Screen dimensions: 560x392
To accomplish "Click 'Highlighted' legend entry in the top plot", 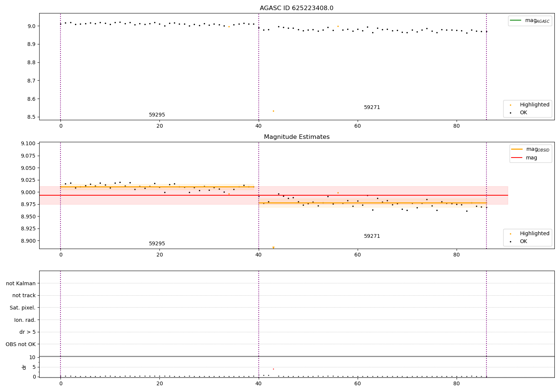I will [x=535, y=105].
